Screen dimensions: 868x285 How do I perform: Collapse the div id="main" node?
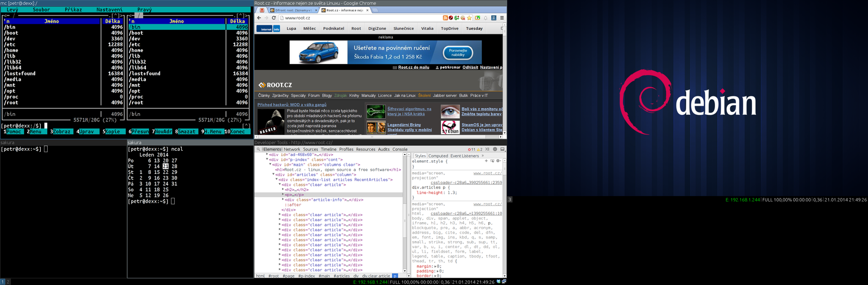(x=270, y=164)
